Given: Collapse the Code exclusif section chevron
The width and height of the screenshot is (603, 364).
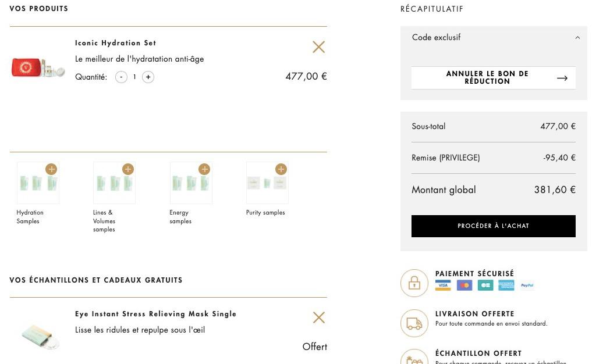Looking at the screenshot, I should [577, 38].
